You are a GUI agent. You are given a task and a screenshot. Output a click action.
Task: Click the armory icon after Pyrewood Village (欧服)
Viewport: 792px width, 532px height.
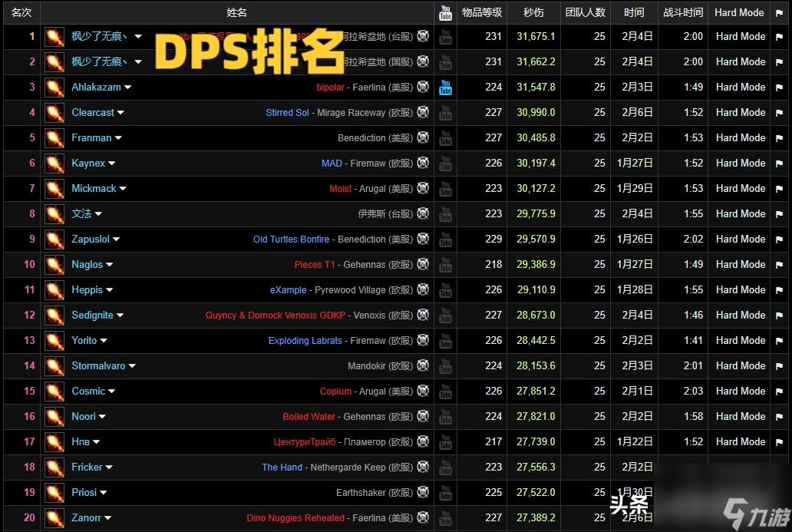(x=424, y=289)
